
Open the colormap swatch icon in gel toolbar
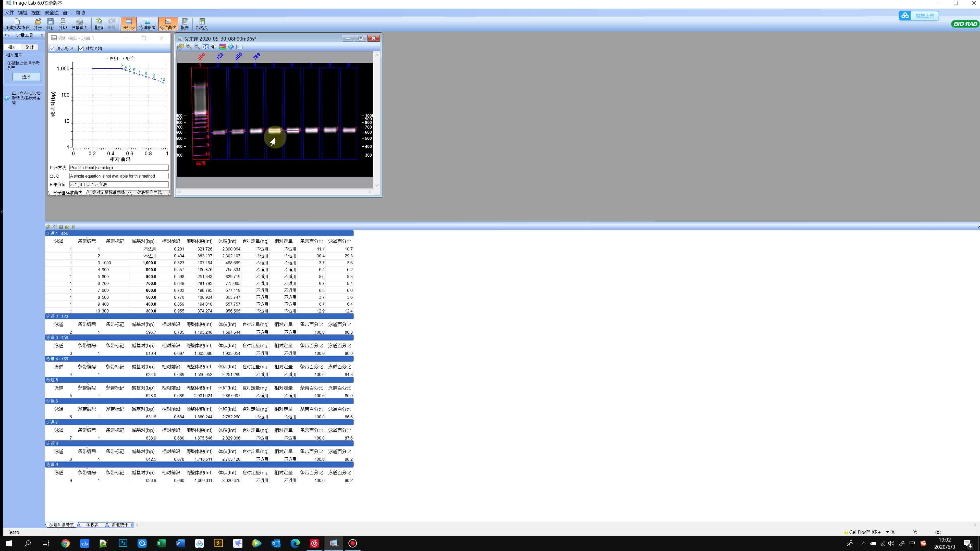coord(223,46)
